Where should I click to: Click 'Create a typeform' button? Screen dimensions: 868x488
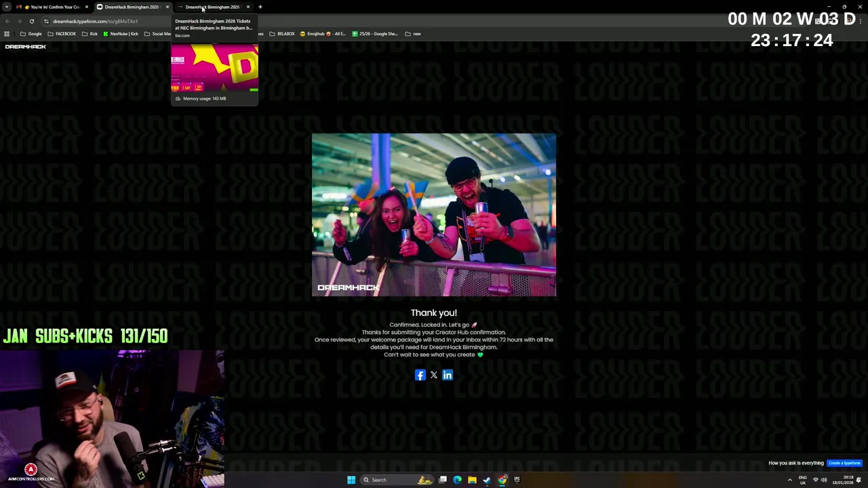844,463
